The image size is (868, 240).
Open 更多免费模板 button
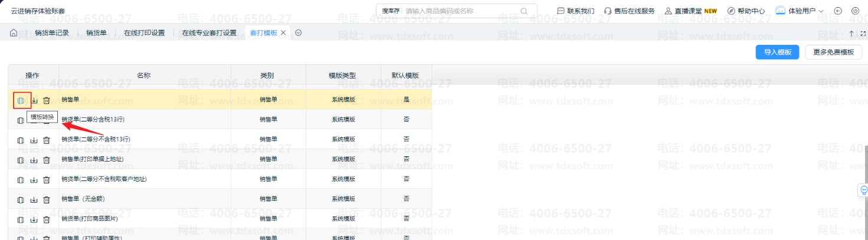click(x=833, y=52)
